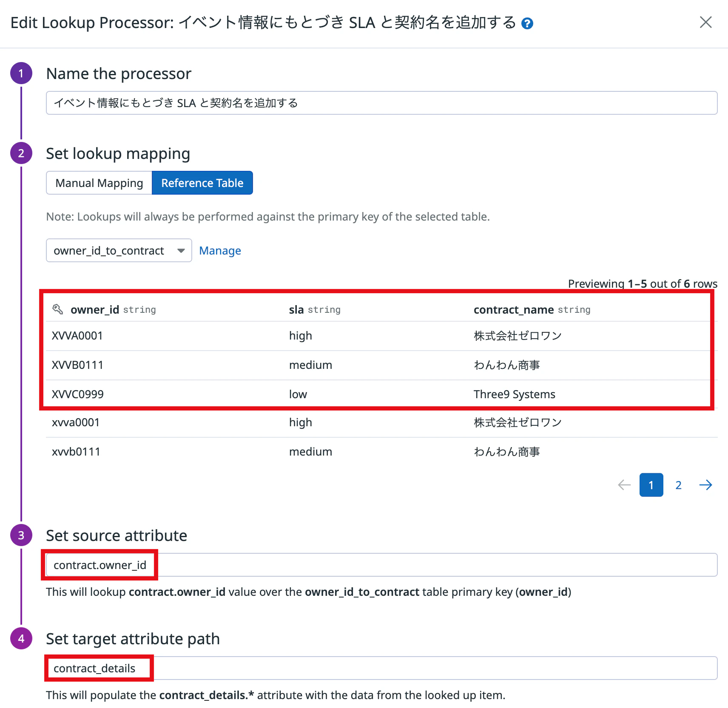The image size is (728, 708).
Task: Go to the previous page arrow
Action: pos(624,485)
